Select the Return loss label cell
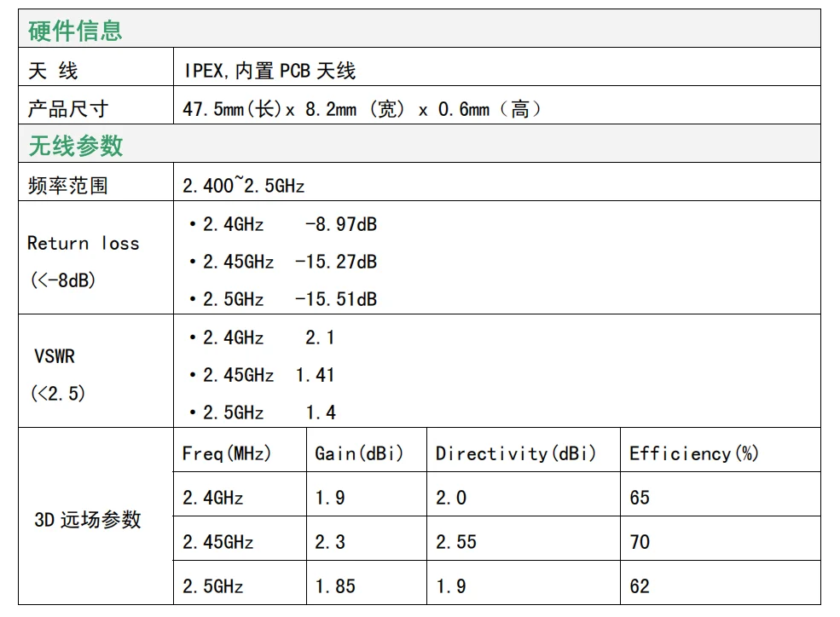This screenshot has width=840, height=617. pos(96,257)
